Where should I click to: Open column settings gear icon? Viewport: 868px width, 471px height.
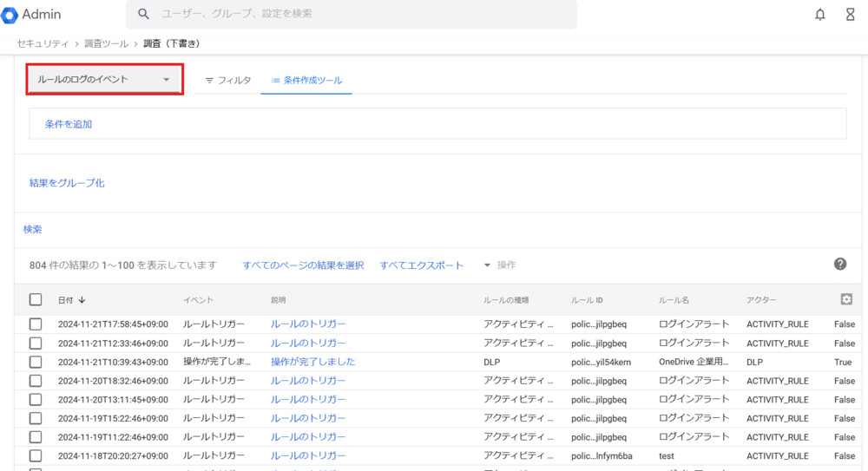(846, 299)
